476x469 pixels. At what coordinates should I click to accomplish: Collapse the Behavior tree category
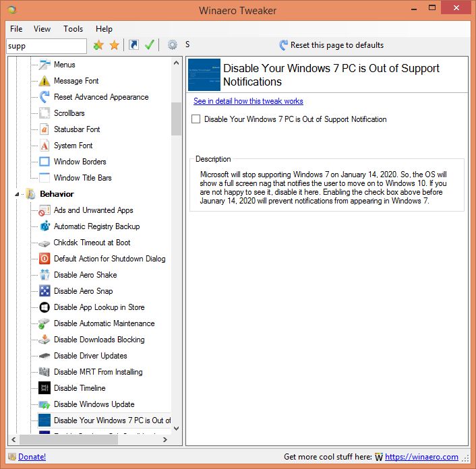pos(17,194)
